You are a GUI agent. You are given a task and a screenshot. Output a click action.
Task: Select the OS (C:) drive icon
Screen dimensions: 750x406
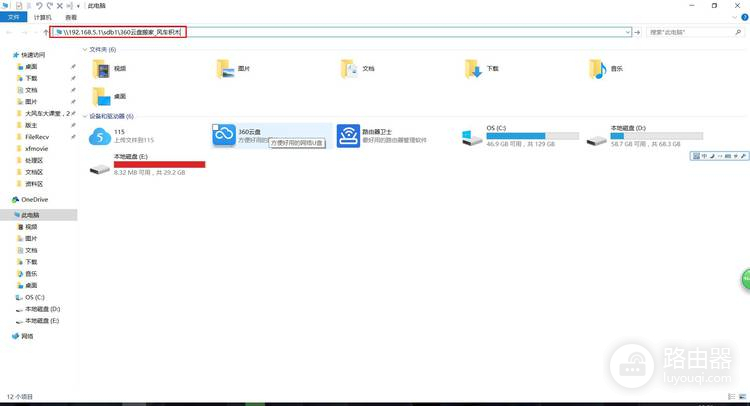(x=472, y=138)
